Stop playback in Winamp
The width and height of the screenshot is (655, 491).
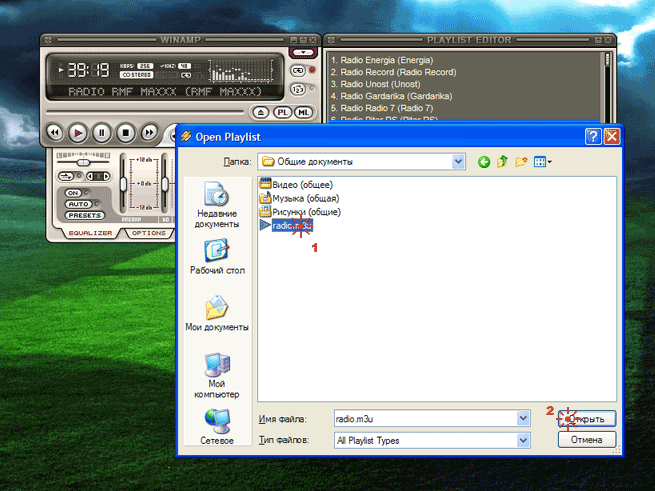tap(125, 133)
